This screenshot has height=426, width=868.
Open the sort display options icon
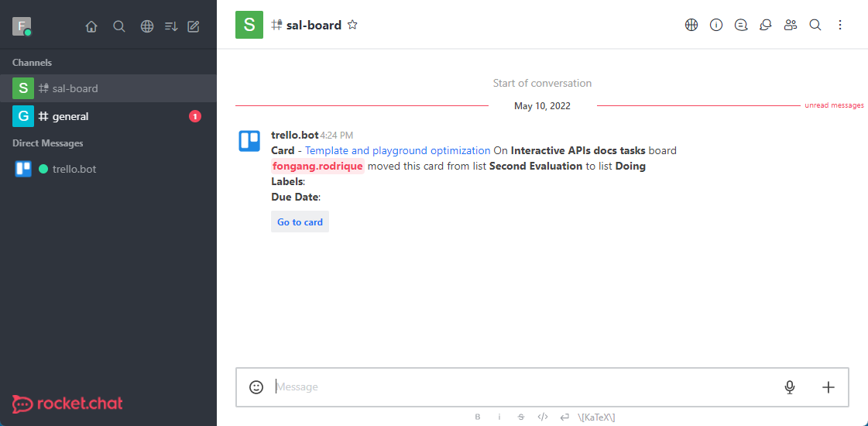coord(171,26)
